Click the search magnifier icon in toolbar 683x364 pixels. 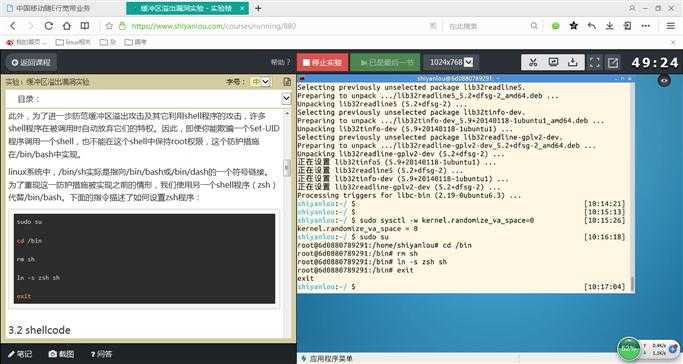(x=534, y=26)
